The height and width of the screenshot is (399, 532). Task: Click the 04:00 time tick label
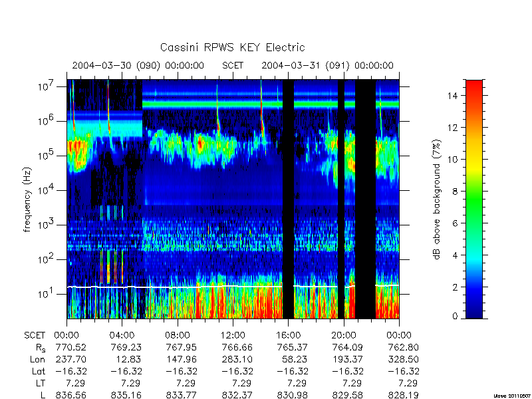(x=122, y=335)
